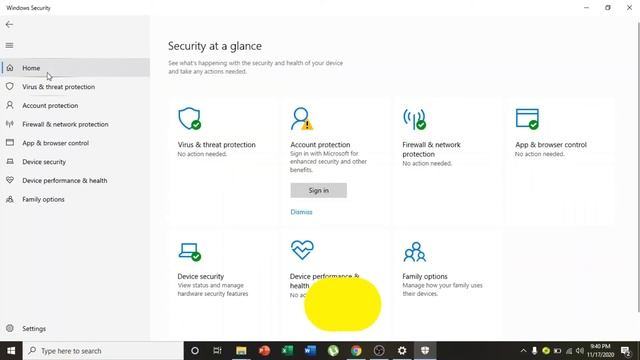Viewport: 640px width, 360px height.
Task: Click 'Manage how your family uses their devices.' text
Action: point(442,289)
